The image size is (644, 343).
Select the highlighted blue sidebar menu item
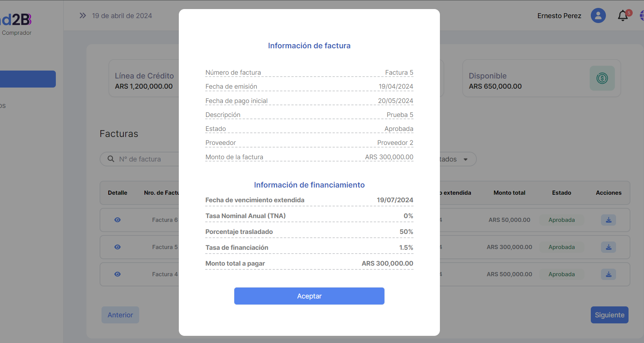click(27, 79)
